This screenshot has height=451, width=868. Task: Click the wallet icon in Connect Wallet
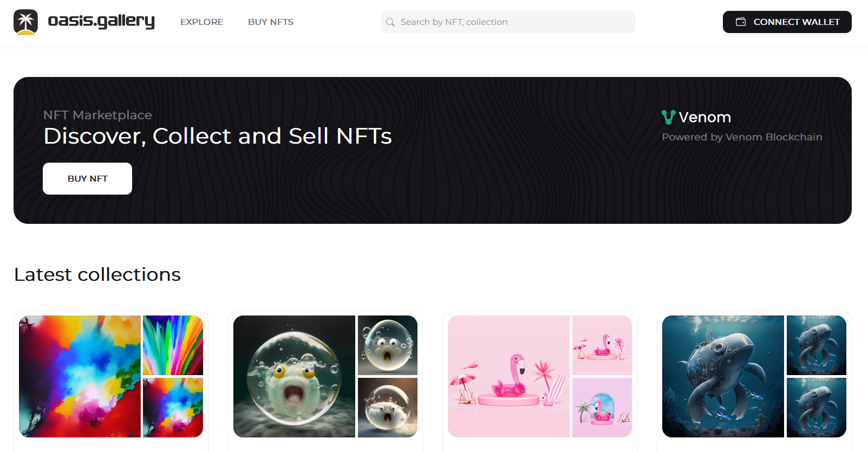pyautogui.click(x=741, y=22)
